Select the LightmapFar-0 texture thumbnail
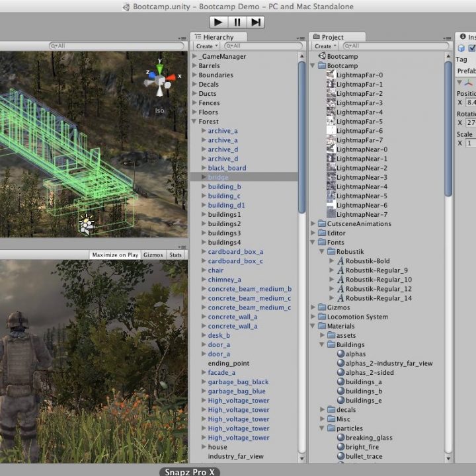Screen dimensions: 476x476 331,75
